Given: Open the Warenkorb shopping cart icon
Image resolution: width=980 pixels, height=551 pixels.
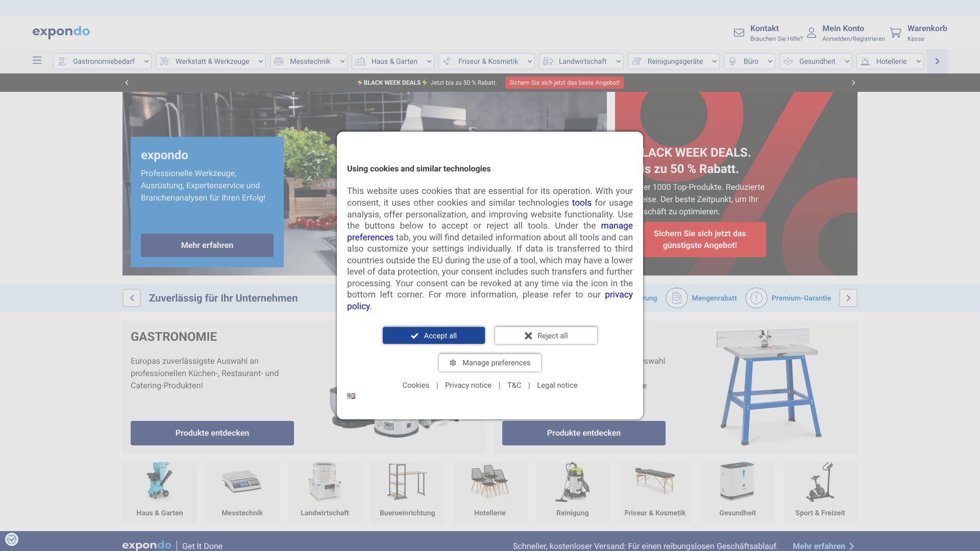Looking at the screenshot, I should click(x=895, y=33).
